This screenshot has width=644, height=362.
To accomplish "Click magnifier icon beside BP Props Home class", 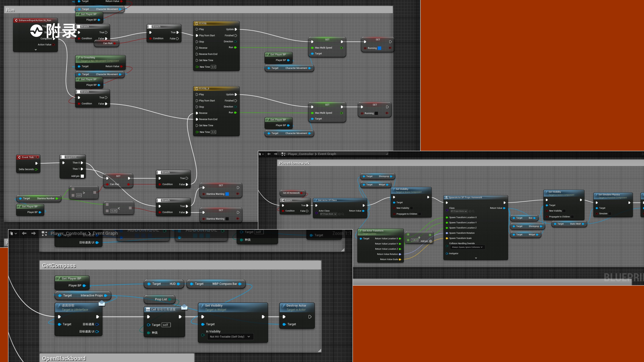I will click(x=473, y=211).
